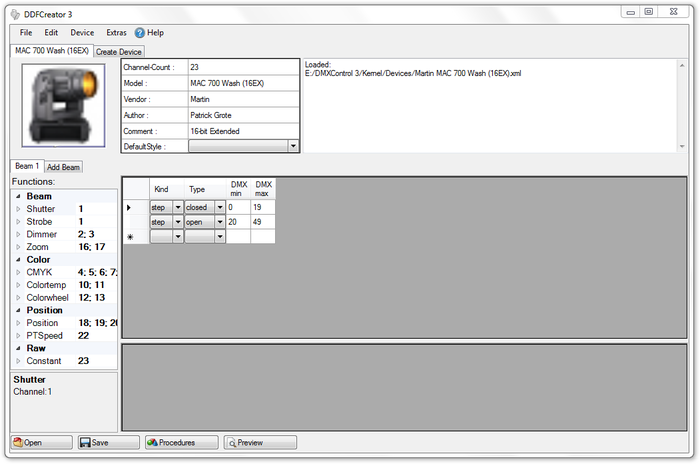Open the Device menu
The width and height of the screenshot is (700, 464).
[82, 33]
